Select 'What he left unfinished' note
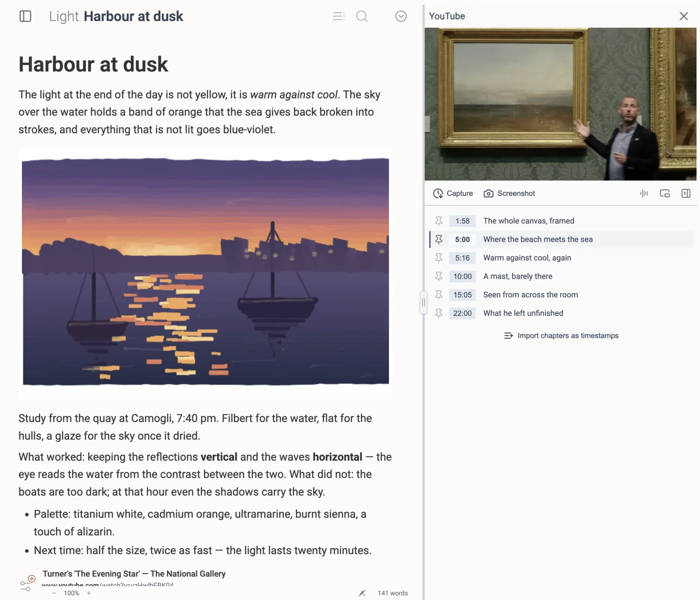The height and width of the screenshot is (600, 700). tap(523, 313)
